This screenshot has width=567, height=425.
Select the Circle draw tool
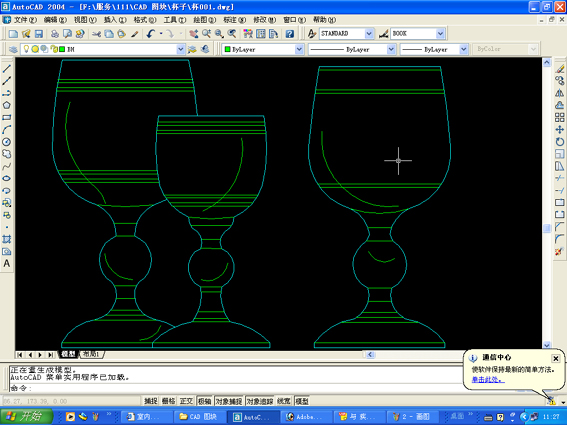pyautogui.click(x=7, y=142)
